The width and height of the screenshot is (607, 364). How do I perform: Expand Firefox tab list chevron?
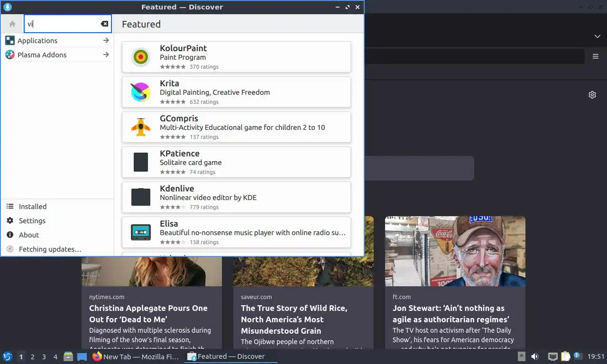(x=598, y=36)
